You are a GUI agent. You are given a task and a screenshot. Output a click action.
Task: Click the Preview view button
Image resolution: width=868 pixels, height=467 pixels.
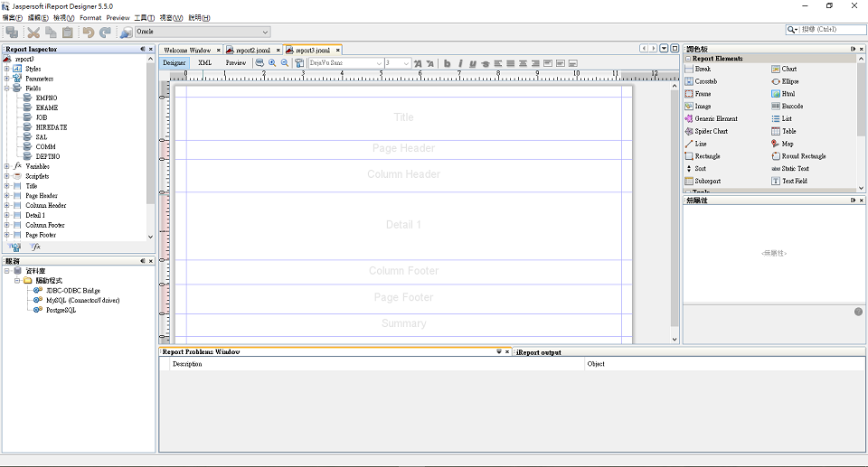(235, 63)
